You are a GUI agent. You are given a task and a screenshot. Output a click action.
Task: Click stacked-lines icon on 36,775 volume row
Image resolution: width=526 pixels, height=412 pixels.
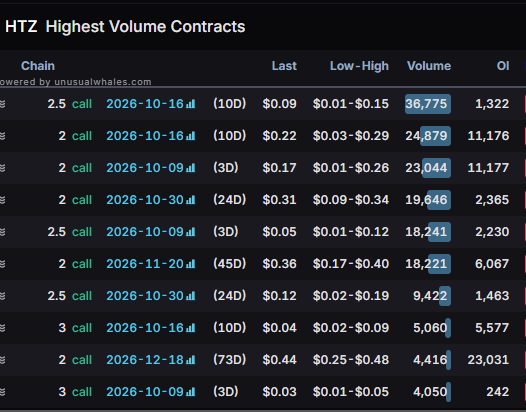2,104
